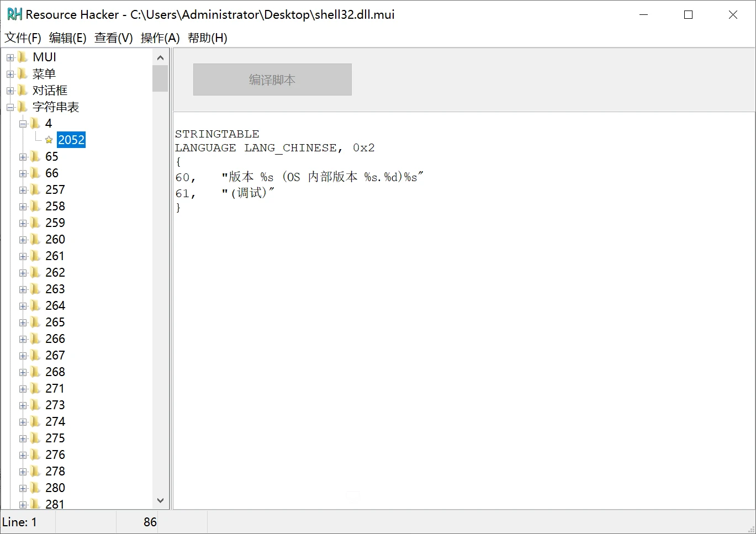Click the folder icon of node 259
The image size is (756, 534).
point(35,223)
